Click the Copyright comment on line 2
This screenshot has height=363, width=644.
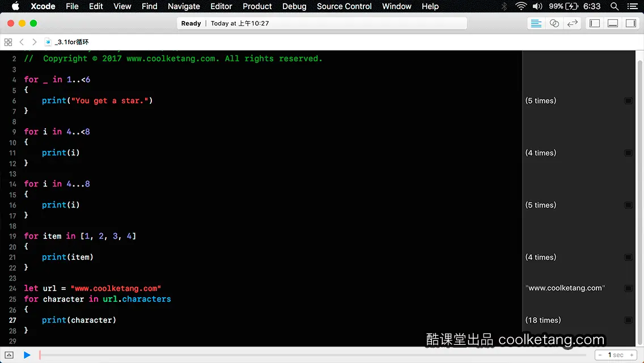(x=173, y=59)
